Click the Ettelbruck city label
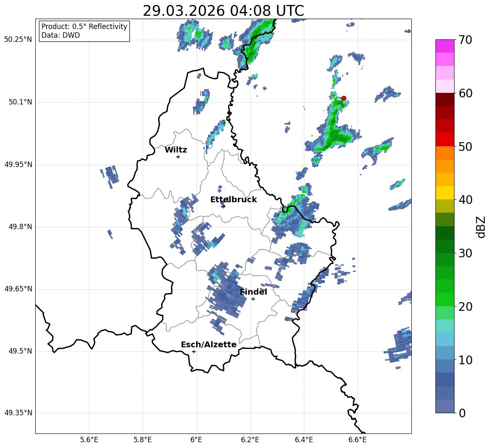 coord(233,200)
